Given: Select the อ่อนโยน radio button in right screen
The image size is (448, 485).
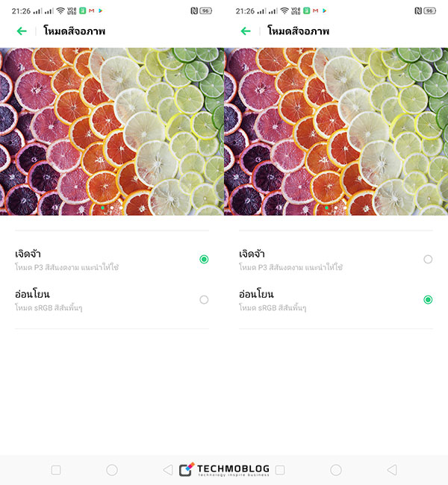Looking at the screenshot, I should [428, 299].
